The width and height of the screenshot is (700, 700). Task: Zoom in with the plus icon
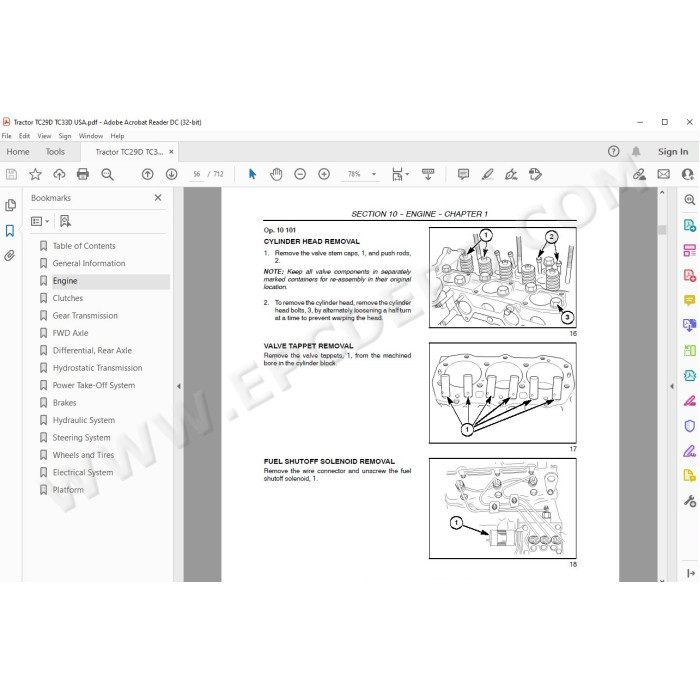[x=324, y=174]
